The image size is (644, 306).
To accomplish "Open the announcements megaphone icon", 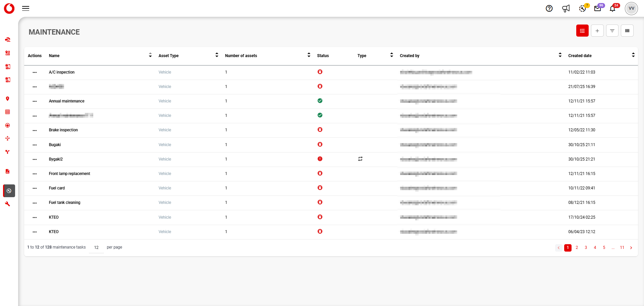I will point(566,8).
